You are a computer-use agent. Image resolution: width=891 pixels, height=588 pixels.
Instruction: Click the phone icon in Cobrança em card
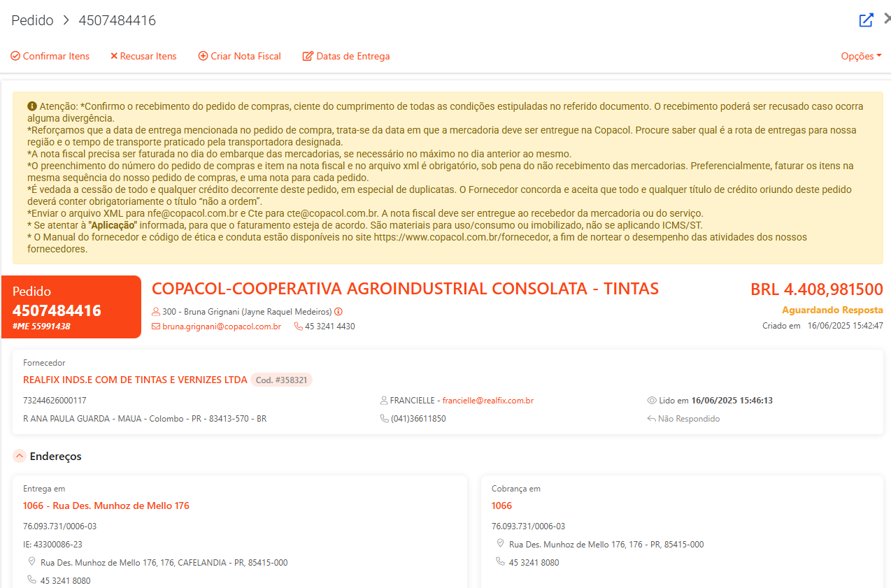pos(500,561)
